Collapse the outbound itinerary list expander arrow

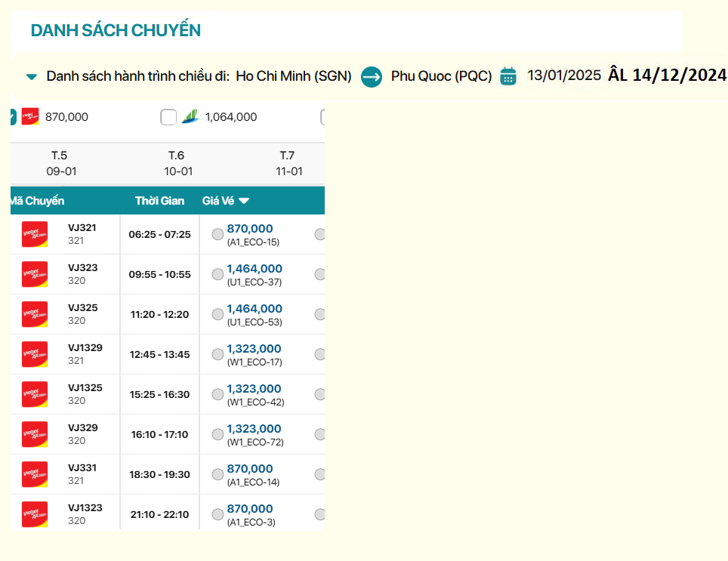click(x=32, y=76)
